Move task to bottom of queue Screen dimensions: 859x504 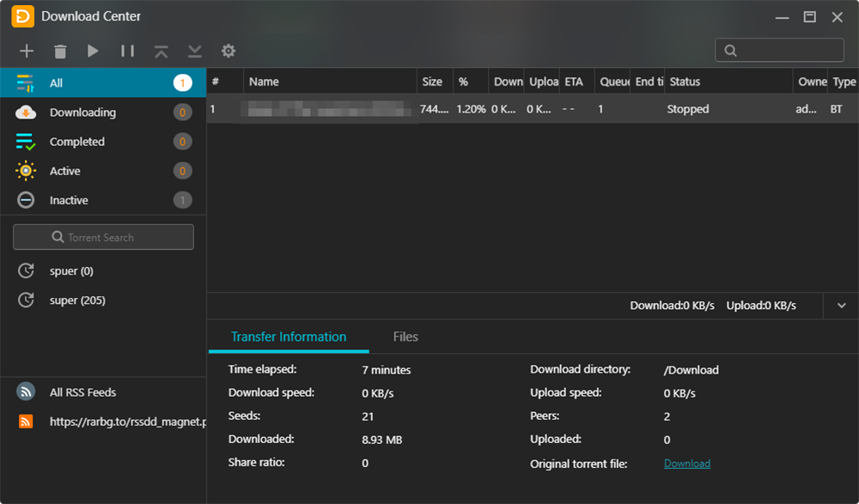tap(195, 52)
